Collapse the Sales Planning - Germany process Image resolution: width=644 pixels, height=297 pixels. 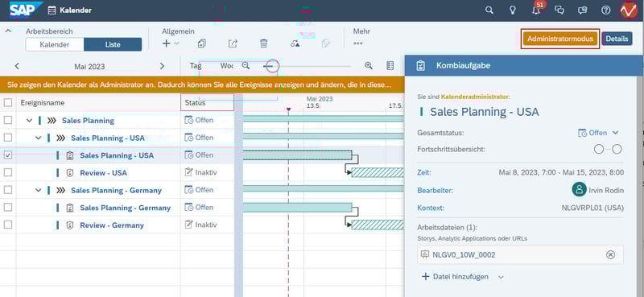[38, 190]
